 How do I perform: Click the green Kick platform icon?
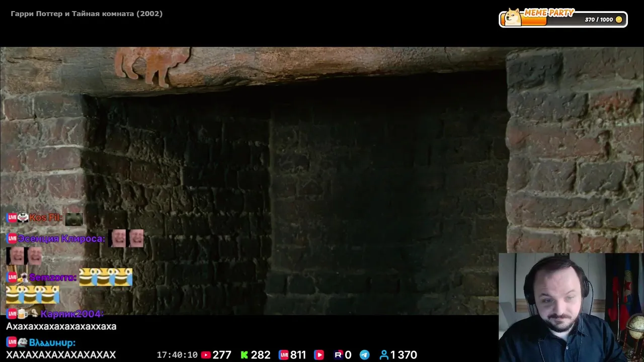(x=245, y=355)
